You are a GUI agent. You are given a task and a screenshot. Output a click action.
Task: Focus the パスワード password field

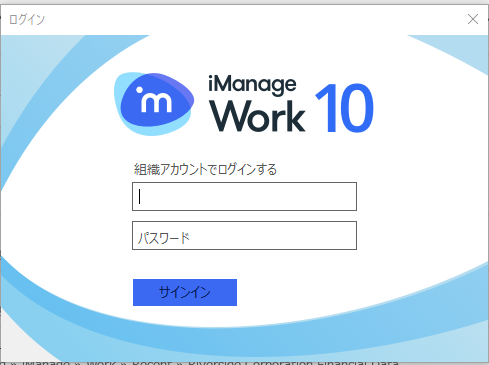244,235
